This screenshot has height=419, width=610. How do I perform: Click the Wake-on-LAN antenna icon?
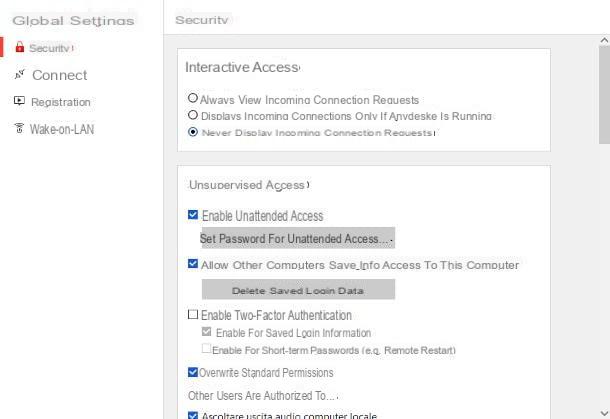coord(19,128)
